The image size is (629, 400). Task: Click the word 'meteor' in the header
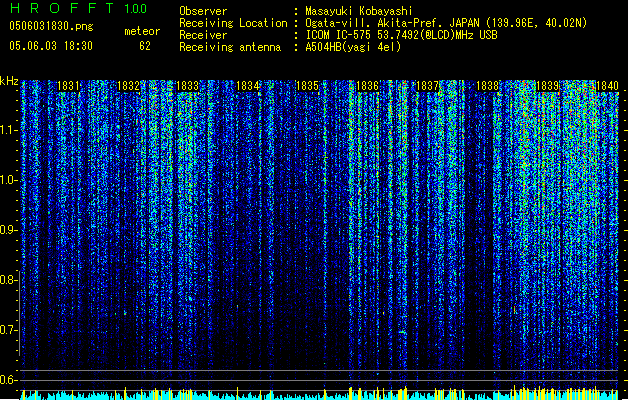point(142,31)
